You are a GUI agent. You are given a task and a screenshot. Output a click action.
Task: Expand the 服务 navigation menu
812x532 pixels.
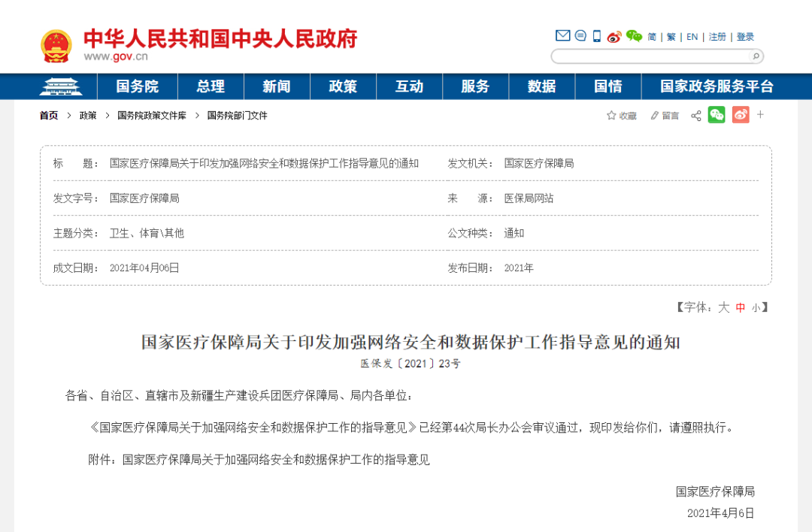(475, 86)
